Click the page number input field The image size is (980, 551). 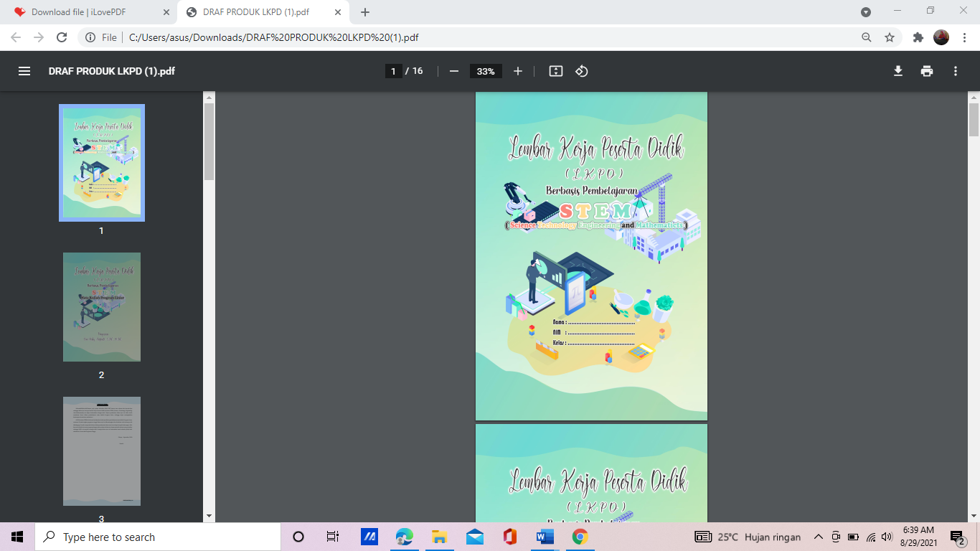(393, 71)
